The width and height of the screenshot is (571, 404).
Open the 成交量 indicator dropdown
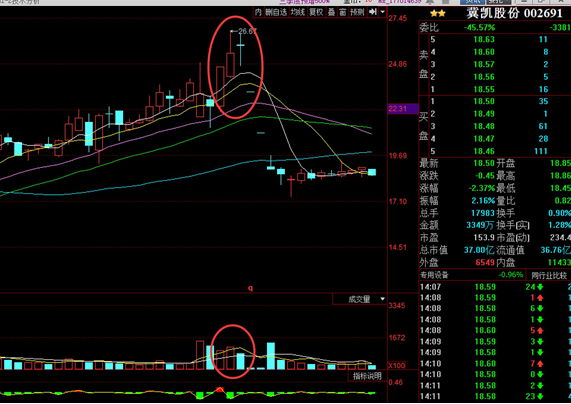(x=359, y=299)
